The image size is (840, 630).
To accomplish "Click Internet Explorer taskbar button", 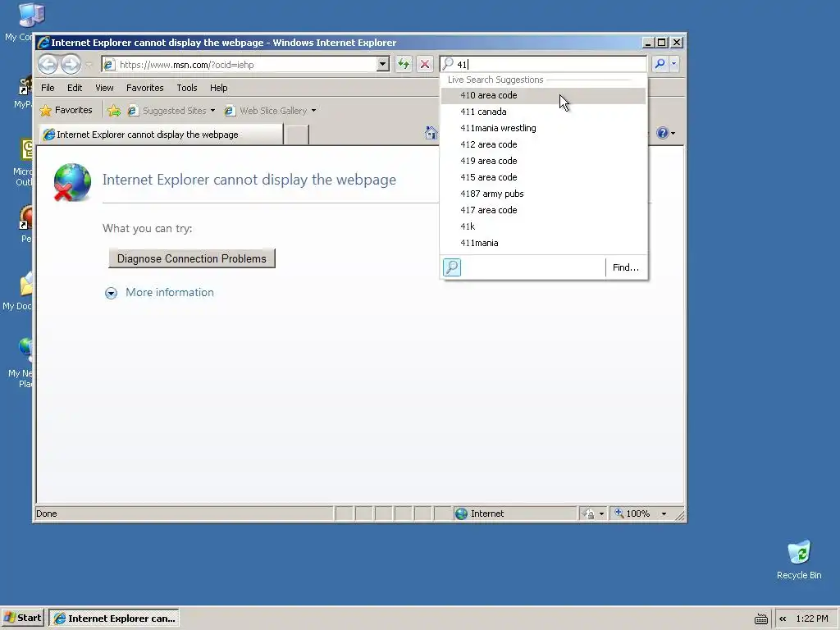I will point(114,619).
